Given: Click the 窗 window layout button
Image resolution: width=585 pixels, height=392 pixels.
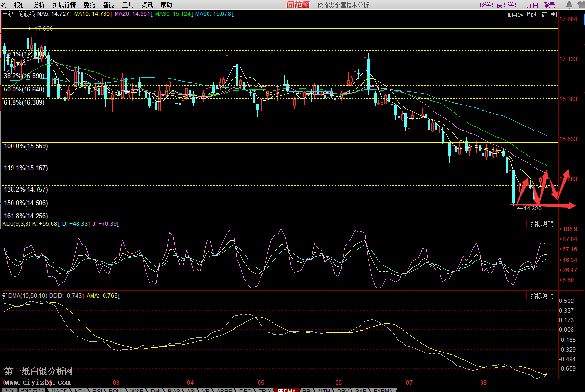Looking at the screenshot, I should (544, 14).
